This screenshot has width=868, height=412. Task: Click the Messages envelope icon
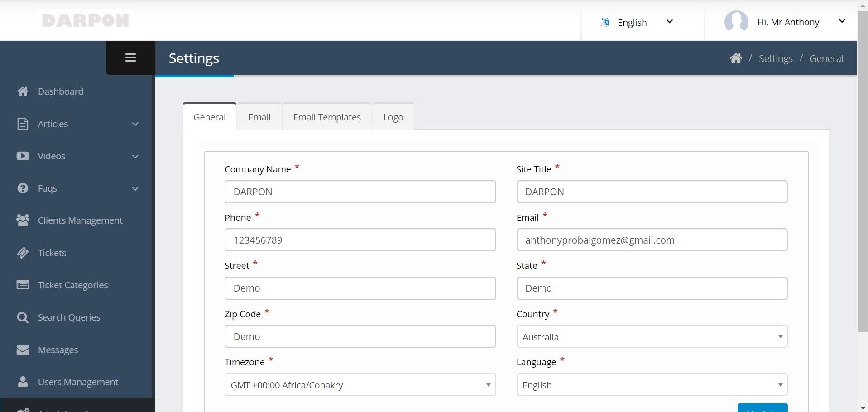(x=23, y=350)
